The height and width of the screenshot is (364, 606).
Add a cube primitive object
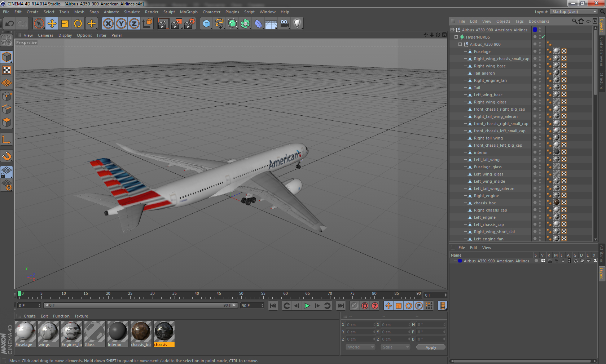tap(206, 24)
